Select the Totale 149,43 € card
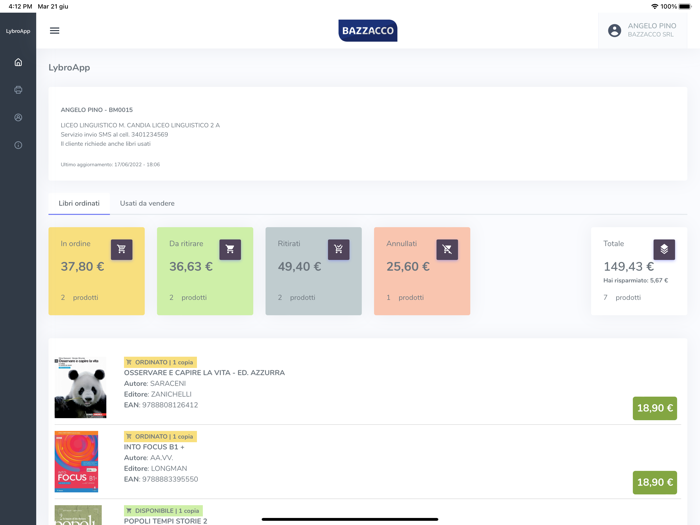Image resolution: width=700 pixels, height=525 pixels. (639, 271)
